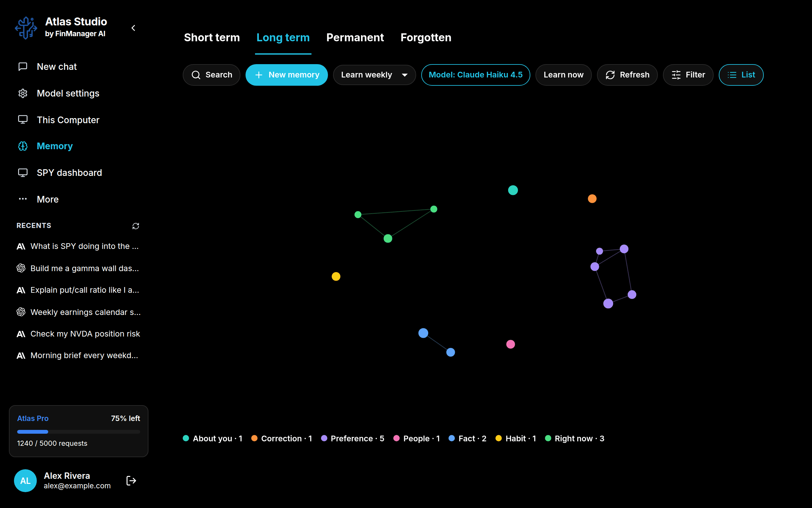Open the Learn weekly dropdown

pos(375,75)
